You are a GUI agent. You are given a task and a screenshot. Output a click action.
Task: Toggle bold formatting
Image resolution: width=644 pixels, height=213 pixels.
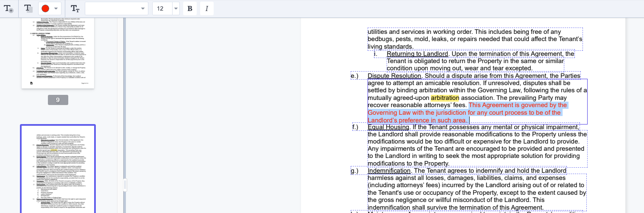pos(190,8)
